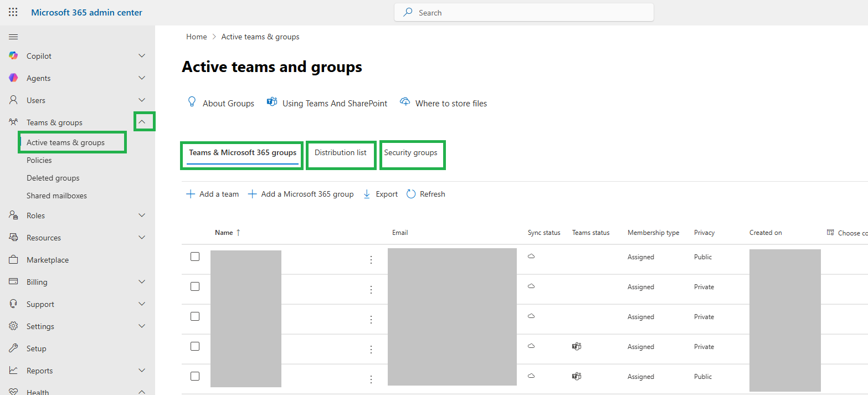Tick the checkbox of the second group row
868x395 pixels.
[x=195, y=286]
